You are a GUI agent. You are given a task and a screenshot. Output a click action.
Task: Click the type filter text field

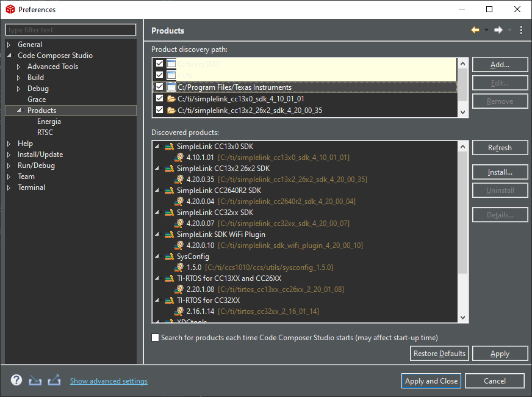point(71,30)
